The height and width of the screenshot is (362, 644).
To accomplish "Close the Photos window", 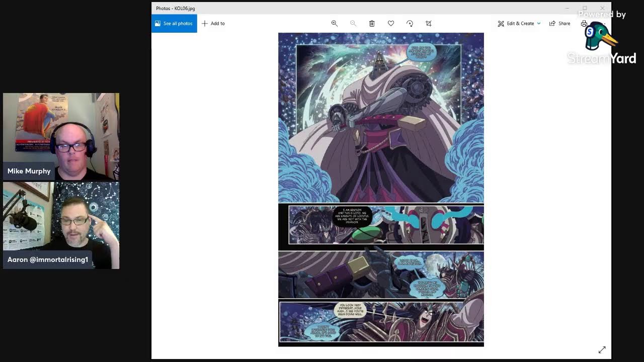I will (x=602, y=8).
